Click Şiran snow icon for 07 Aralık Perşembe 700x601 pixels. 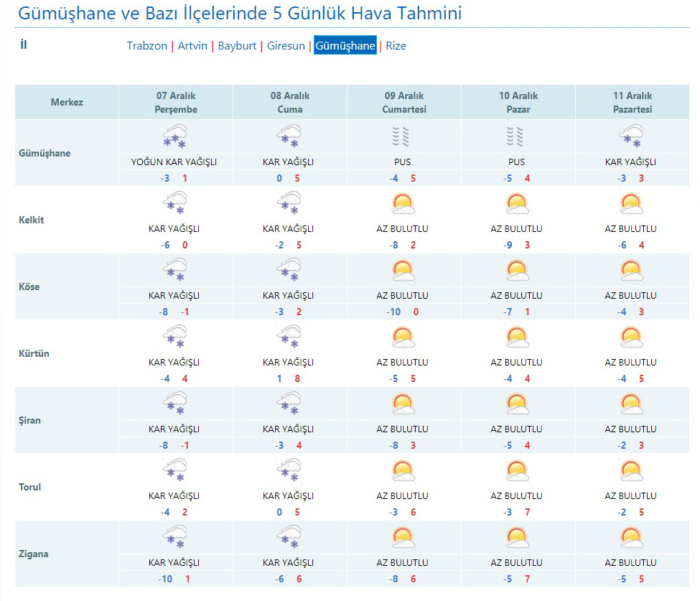pyautogui.click(x=174, y=404)
